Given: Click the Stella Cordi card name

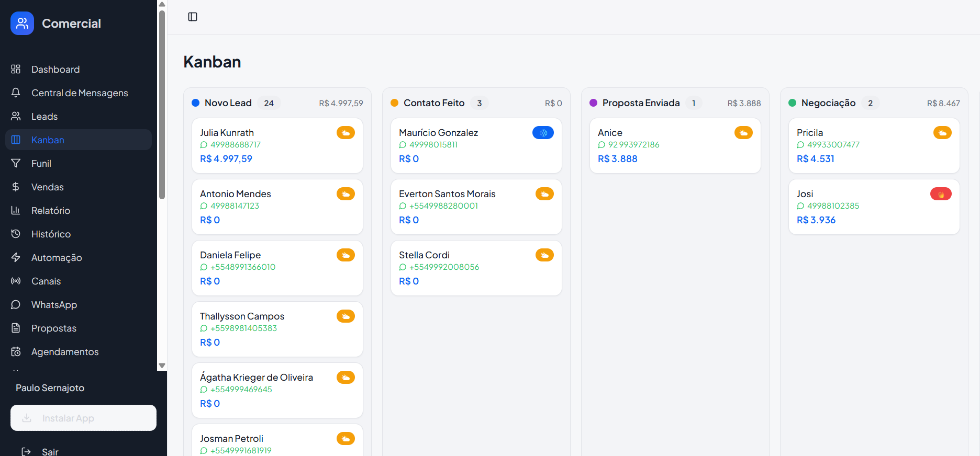Looking at the screenshot, I should pos(424,255).
